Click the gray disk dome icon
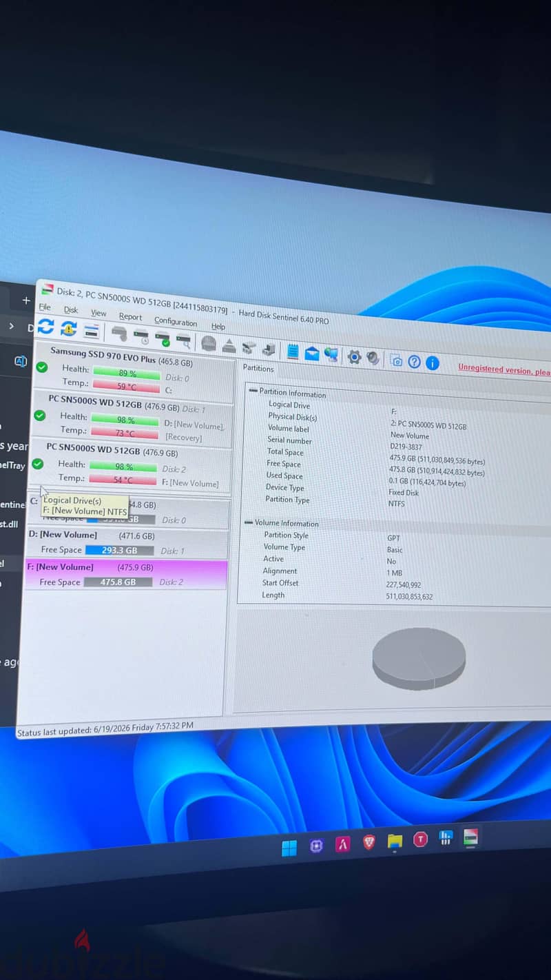Viewport: 551px width, 980px height. pos(209,343)
